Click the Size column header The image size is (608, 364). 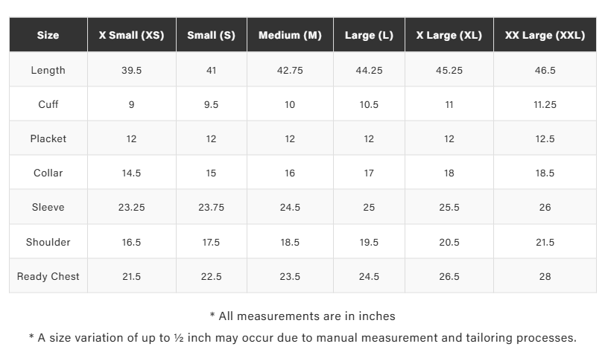48,35
